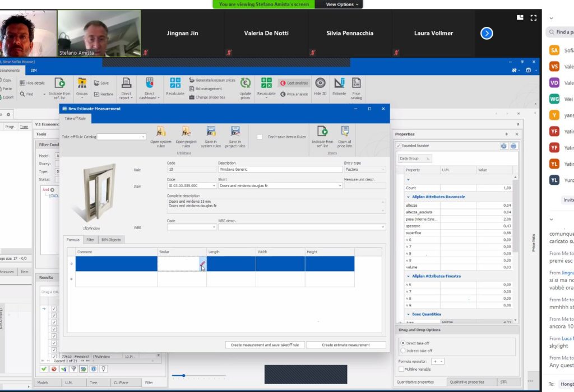Toggle the Rounded Number checkbox
This screenshot has height=392, width=574.
[399, 146]
